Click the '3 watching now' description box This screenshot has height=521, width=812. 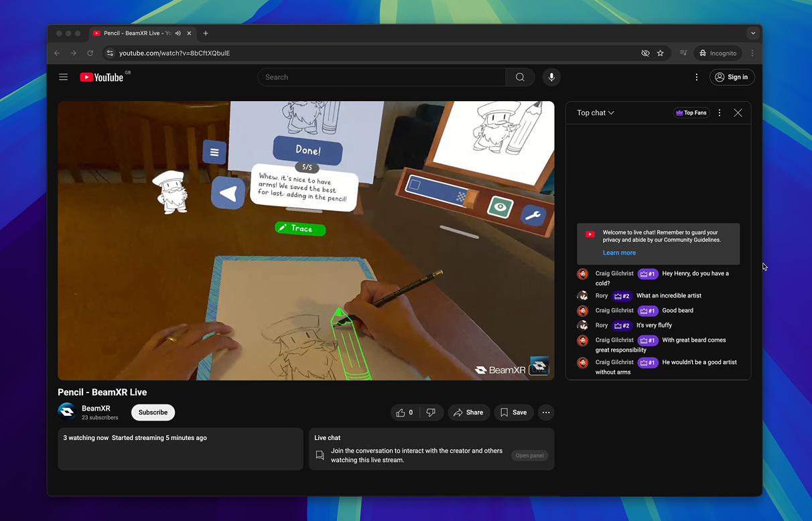[x=180, y=449]
